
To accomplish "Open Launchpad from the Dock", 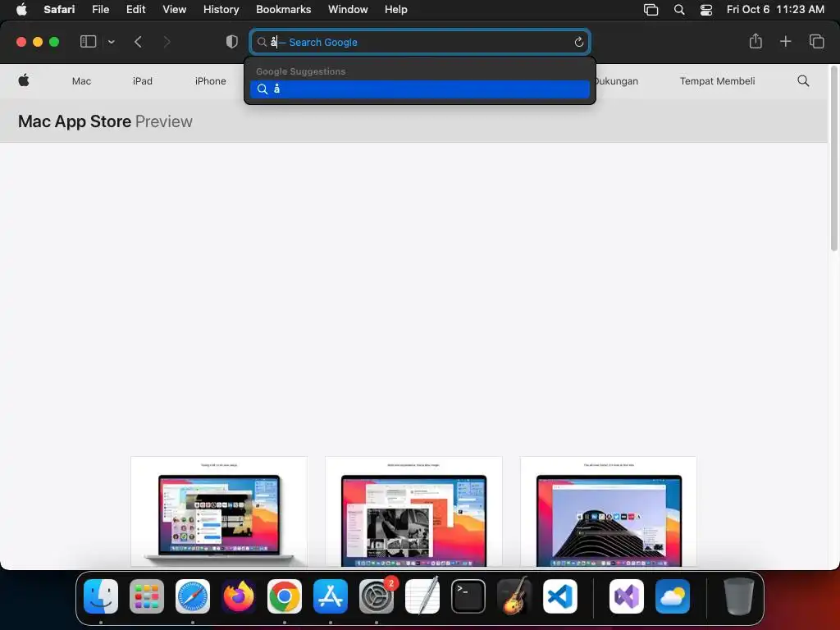I will [147, 596].
